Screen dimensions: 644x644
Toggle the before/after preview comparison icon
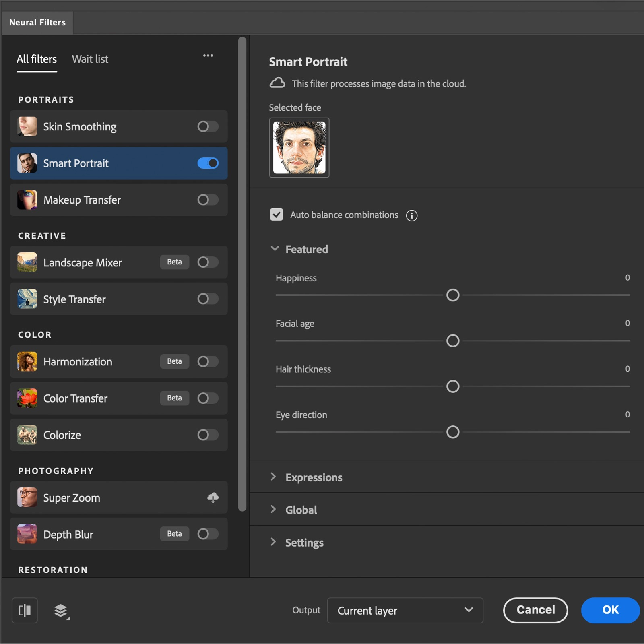click(25, 611)
